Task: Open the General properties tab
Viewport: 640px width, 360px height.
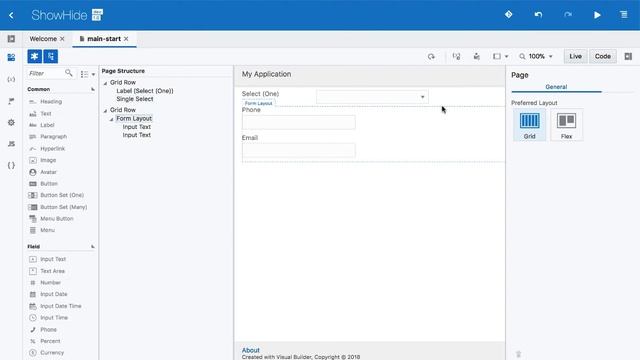Action: point(556,87)
